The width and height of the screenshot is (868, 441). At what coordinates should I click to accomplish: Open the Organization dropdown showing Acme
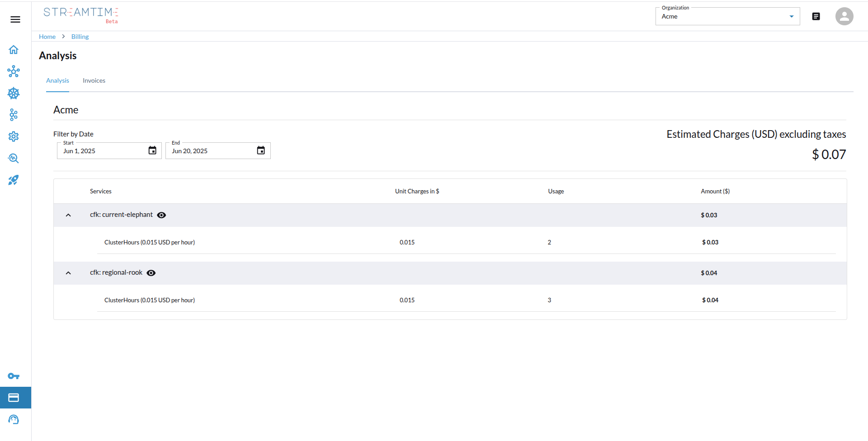click(x=727, y=16)
